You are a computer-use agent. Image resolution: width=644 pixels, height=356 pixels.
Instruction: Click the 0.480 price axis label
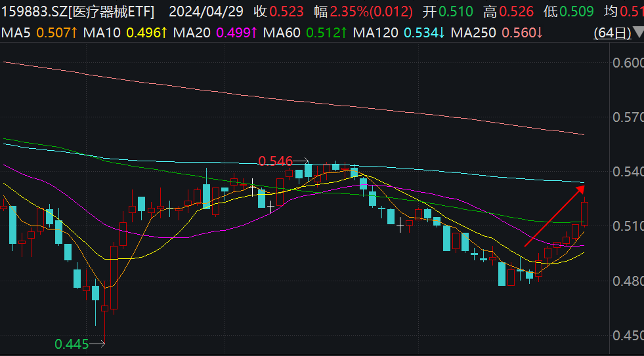pyautogui.click(x=628, y=281)
